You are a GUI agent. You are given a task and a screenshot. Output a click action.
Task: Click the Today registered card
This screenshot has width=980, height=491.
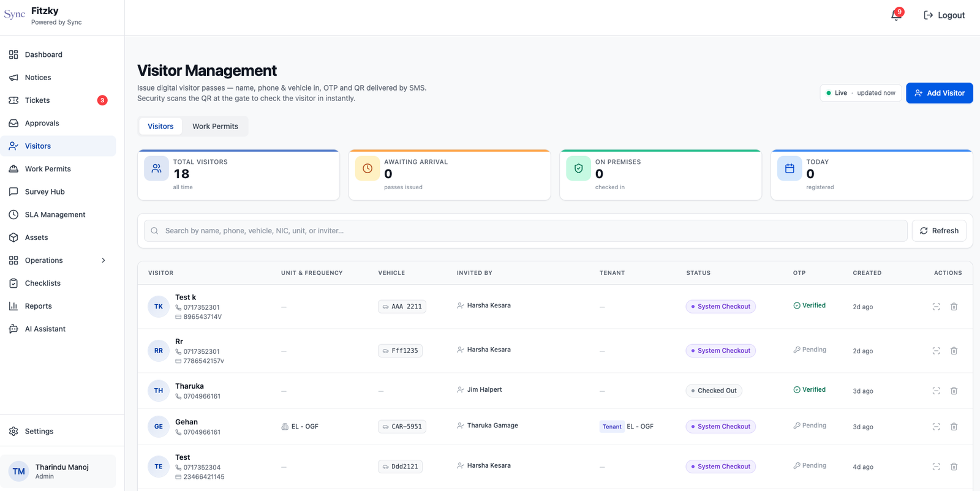(x=872, y=175)
